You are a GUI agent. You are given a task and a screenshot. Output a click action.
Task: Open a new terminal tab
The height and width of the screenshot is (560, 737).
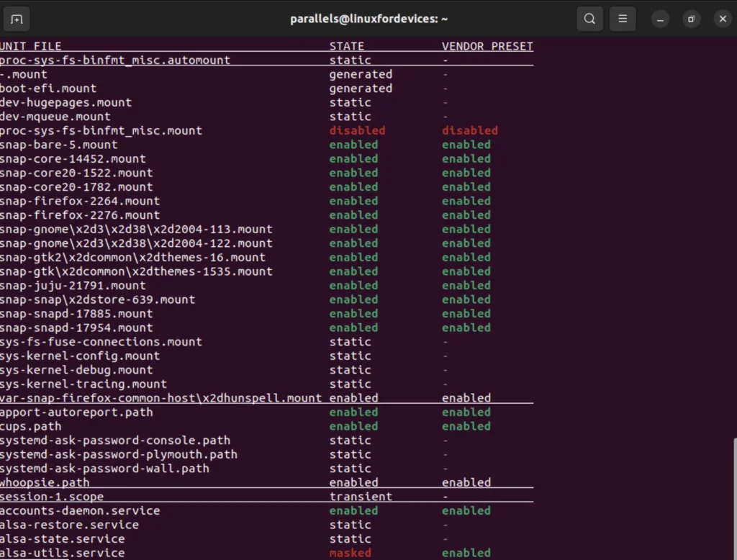tap(16, 19)
